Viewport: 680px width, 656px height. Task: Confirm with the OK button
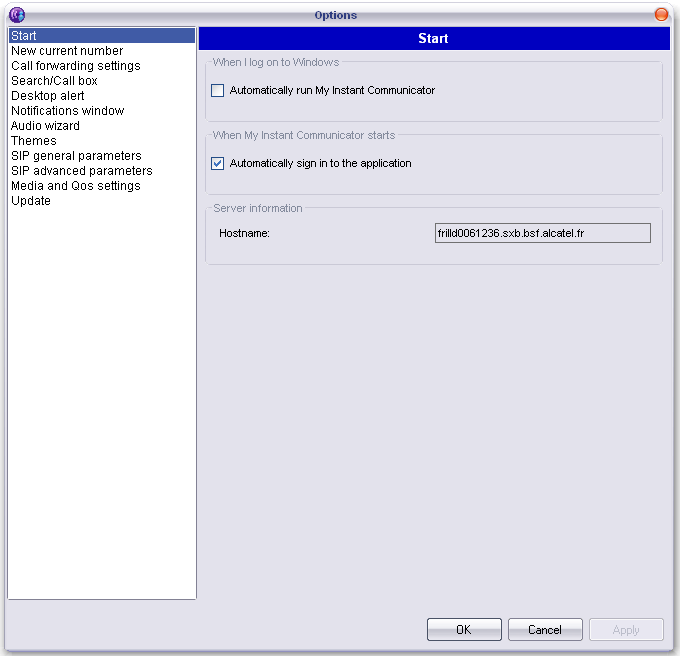464,630
